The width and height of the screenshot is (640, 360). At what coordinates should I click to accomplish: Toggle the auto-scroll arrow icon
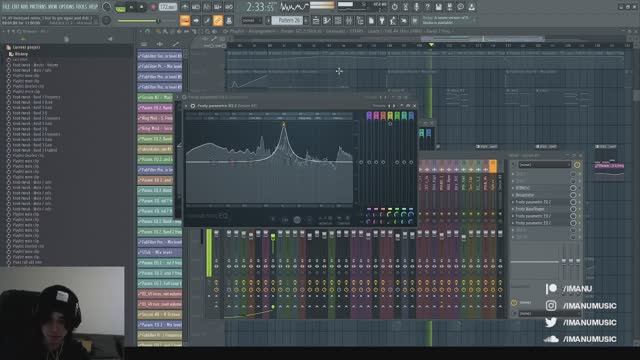pos(196,20)
